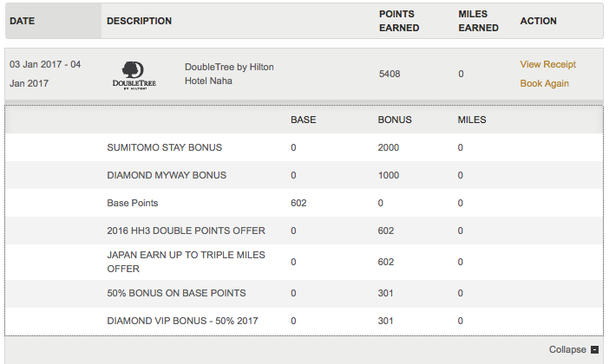The image size is (609, 364).
Task: Click the POINTS EARNED column header
Action: click(x=399, y=21)
